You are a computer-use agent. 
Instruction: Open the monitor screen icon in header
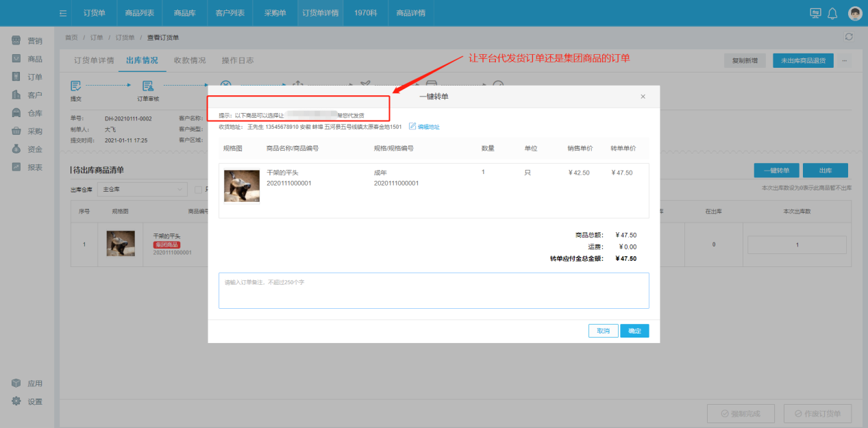pyautogui.click(x=815, y=13)
